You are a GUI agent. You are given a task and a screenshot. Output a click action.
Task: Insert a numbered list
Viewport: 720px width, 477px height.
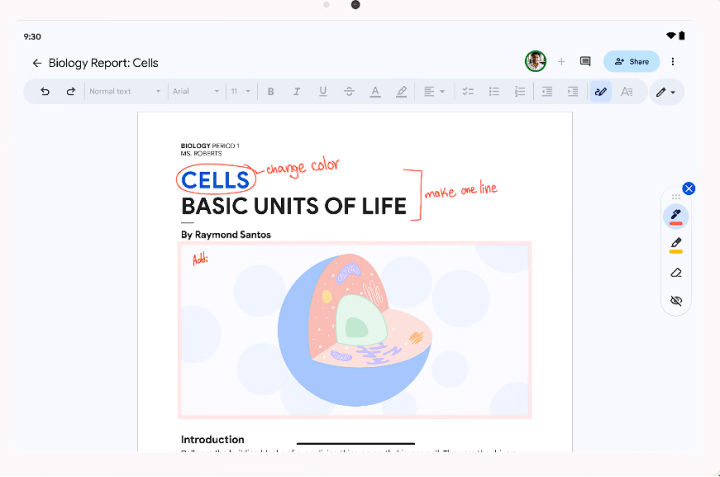[520, 92]
